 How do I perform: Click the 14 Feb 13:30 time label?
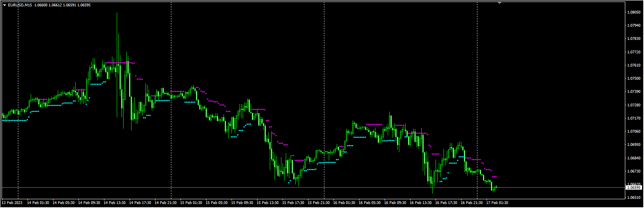[x=115, y=203]
